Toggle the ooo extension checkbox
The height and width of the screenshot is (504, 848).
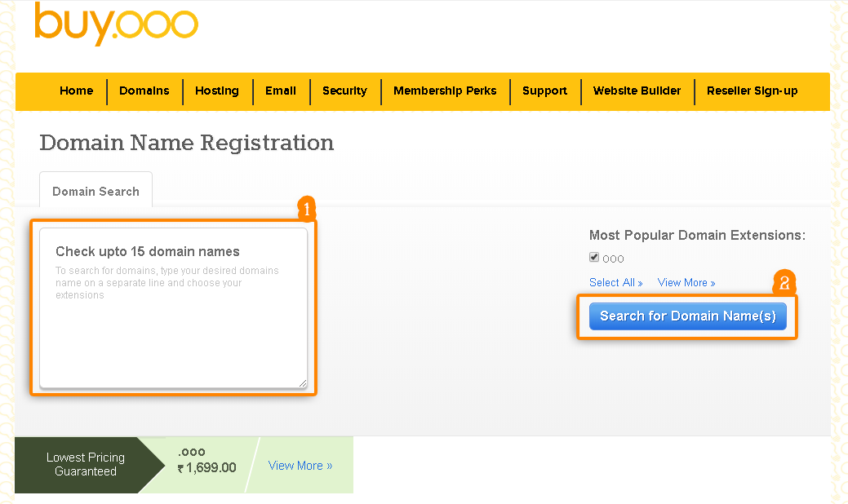(594, 258)
